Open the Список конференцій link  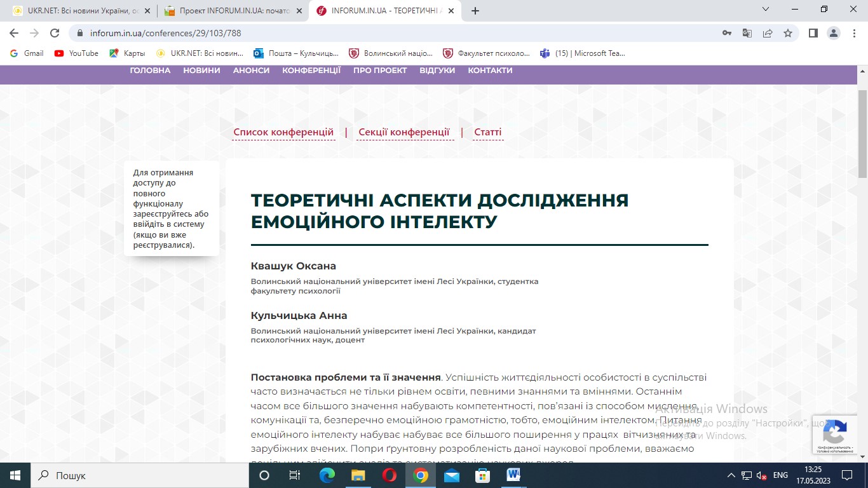(x=283, y=132)
